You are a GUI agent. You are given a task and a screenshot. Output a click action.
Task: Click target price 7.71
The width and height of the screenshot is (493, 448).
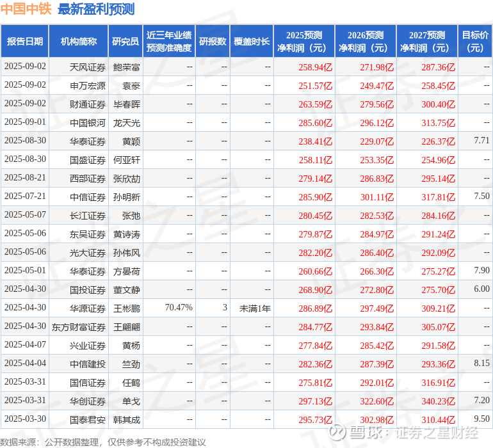pyautogui.click(x=481, y=140)
